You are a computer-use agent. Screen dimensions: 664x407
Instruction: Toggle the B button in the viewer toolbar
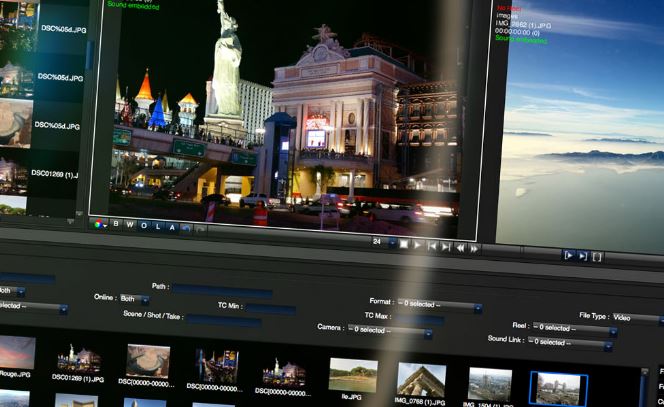tap(116, 224)
